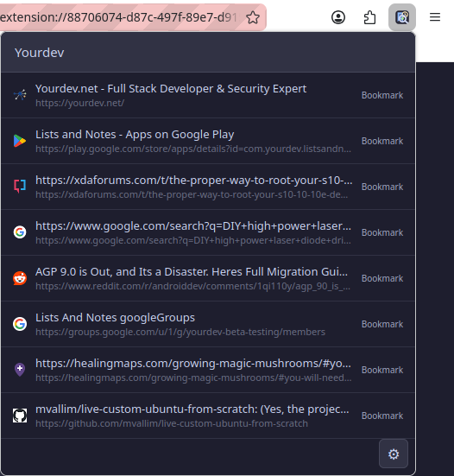Open the Firefox account icon
This screenshot has width=454, height=476.
click(x=338, y=17)
